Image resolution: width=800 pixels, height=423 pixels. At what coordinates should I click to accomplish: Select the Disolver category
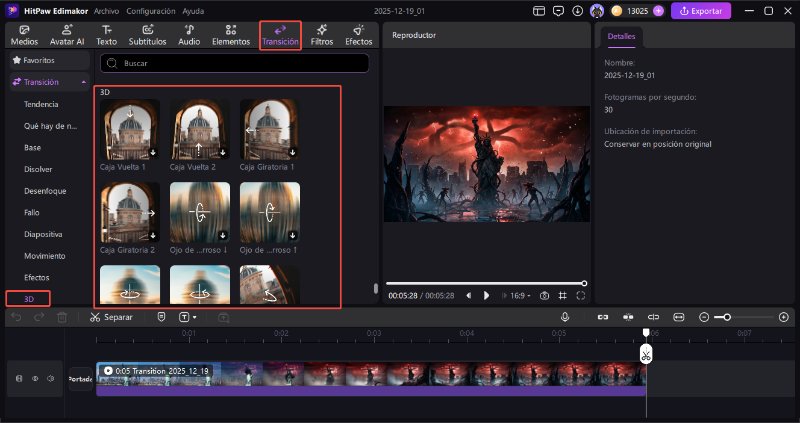[x=38, y=169]
